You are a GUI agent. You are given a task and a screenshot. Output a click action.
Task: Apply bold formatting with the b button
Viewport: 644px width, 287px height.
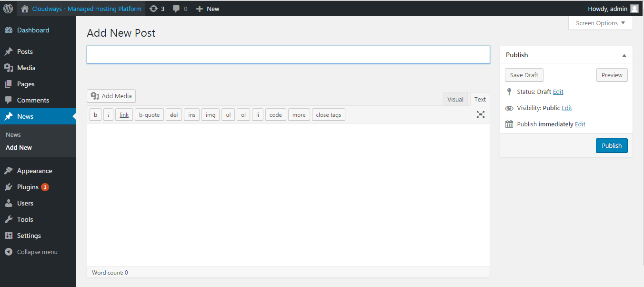[95, 114]
